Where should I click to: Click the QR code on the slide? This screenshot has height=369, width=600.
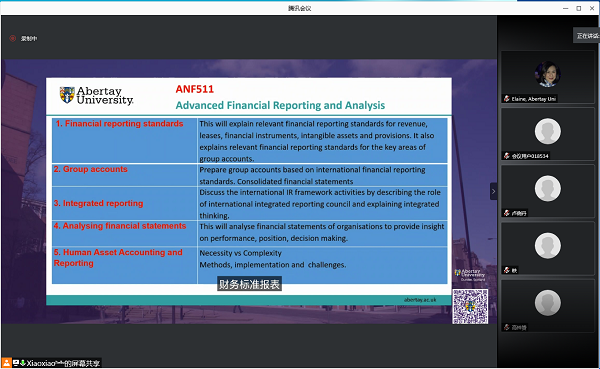coord(470,307)
